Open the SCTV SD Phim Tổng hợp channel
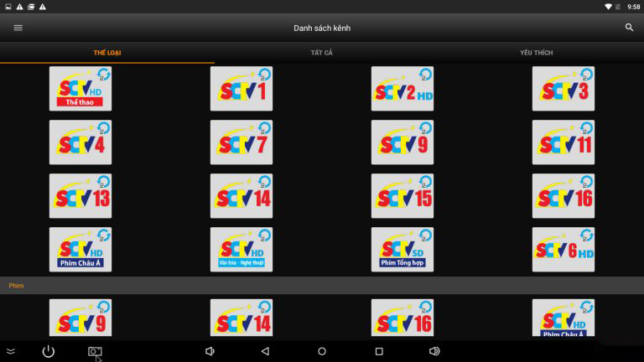The height and width of the screenshot is (362, 644). click(402, 250)
